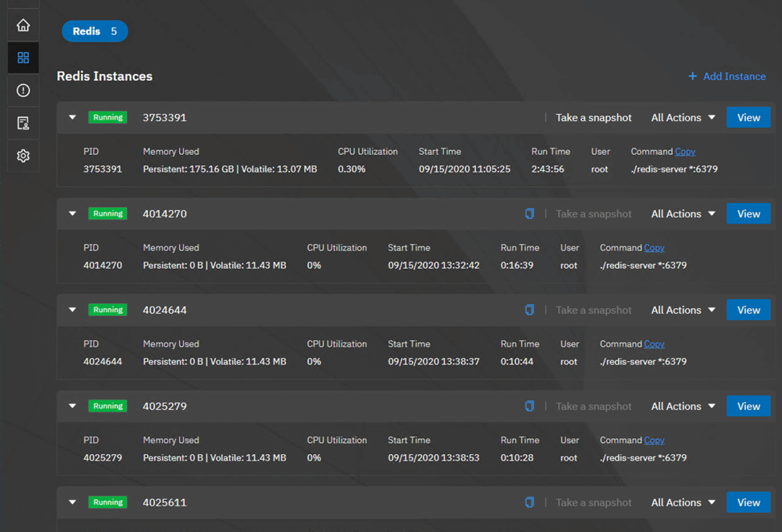
Task: Take a snapshot of instance 3753391
Action: (593, 118)
